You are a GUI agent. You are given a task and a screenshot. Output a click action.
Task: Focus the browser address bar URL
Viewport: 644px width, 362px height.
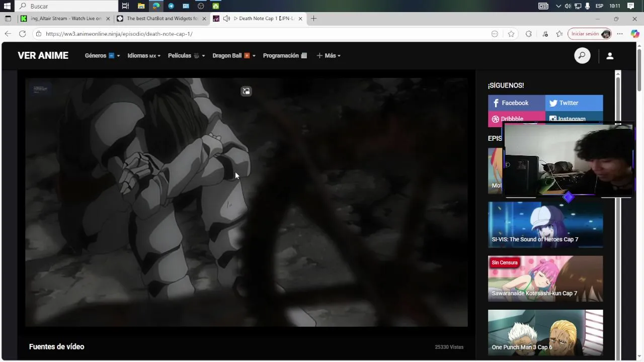click(x=119, y=34)
